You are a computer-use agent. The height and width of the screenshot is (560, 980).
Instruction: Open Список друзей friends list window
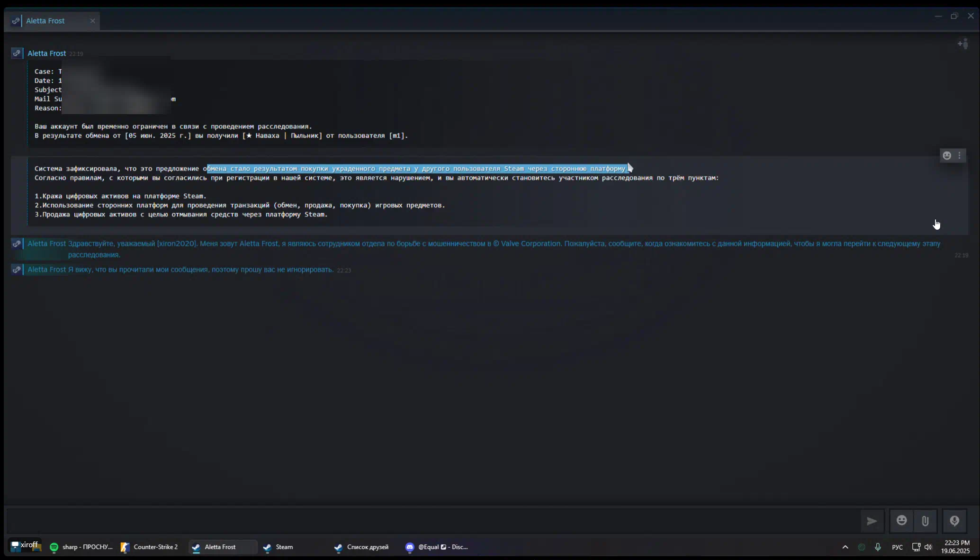[x=362, y=547]
